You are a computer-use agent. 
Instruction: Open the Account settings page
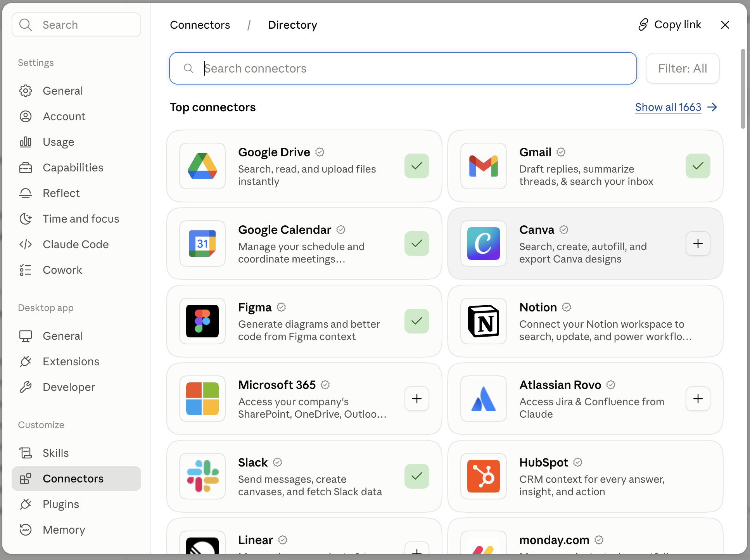(76, 116)
